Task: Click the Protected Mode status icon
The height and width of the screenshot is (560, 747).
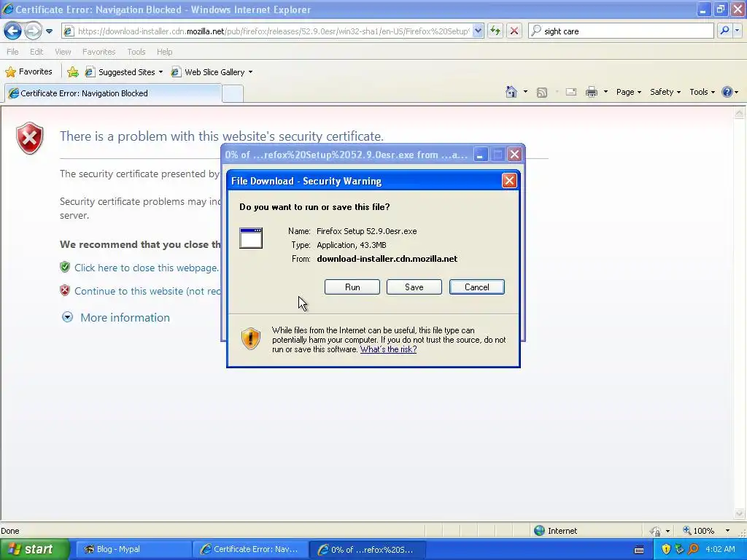Action: point(656,531)
